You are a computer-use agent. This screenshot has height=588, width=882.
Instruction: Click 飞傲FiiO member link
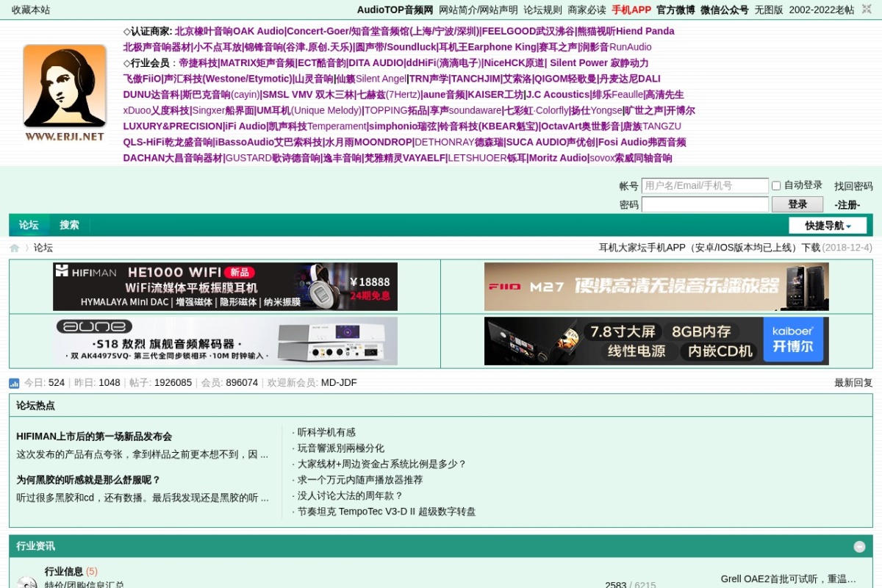click(142, 79)
